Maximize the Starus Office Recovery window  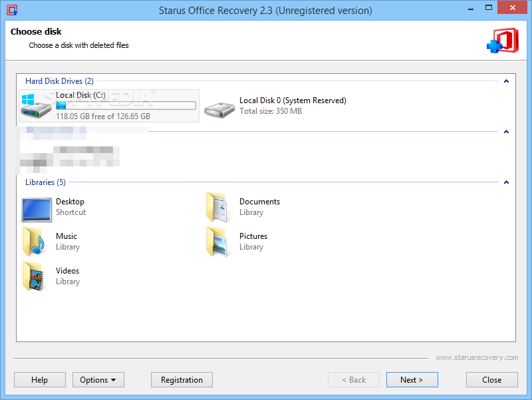(489, 8)
